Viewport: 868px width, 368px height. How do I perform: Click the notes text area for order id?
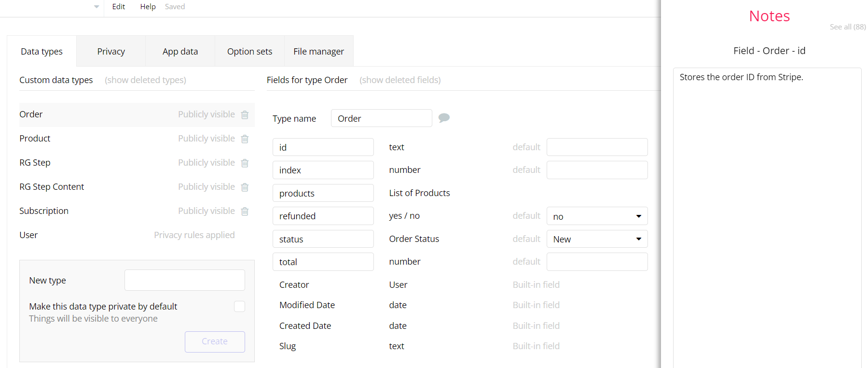[x=767, y=193]
